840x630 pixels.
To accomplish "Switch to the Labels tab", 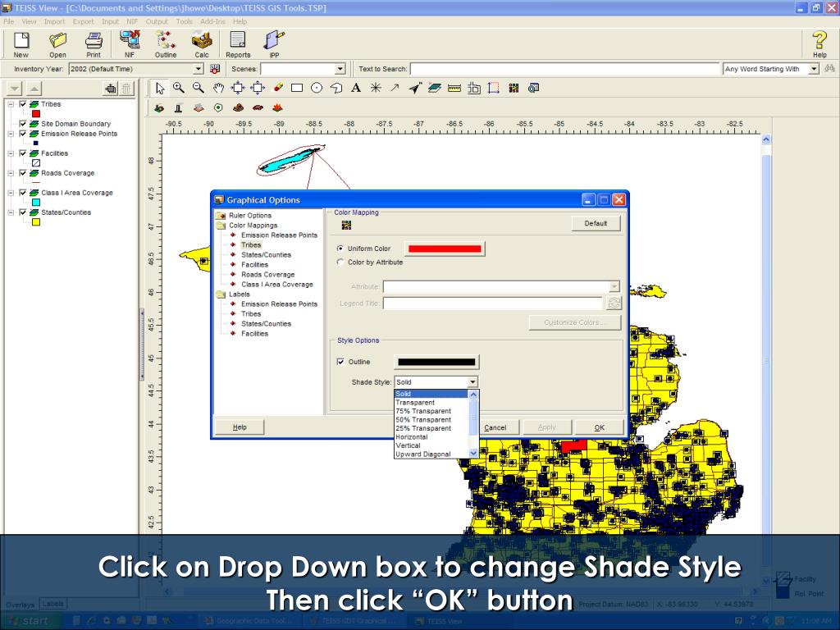I will tap(53, 604).
